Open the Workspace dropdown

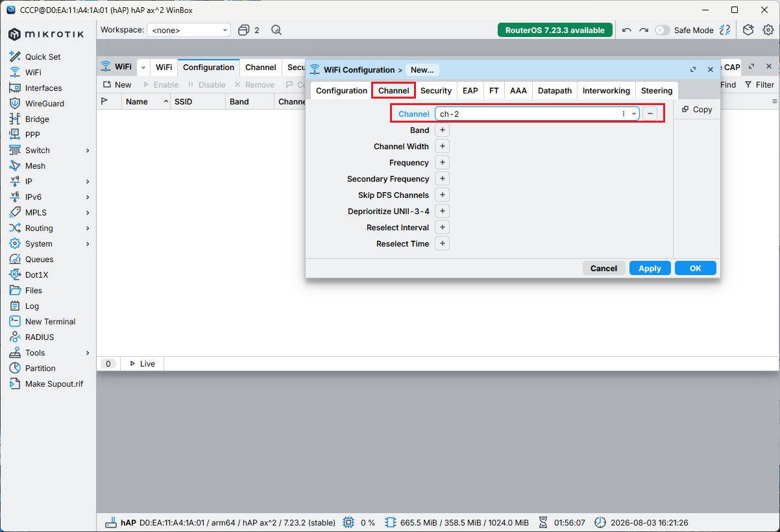click(189, 30)
